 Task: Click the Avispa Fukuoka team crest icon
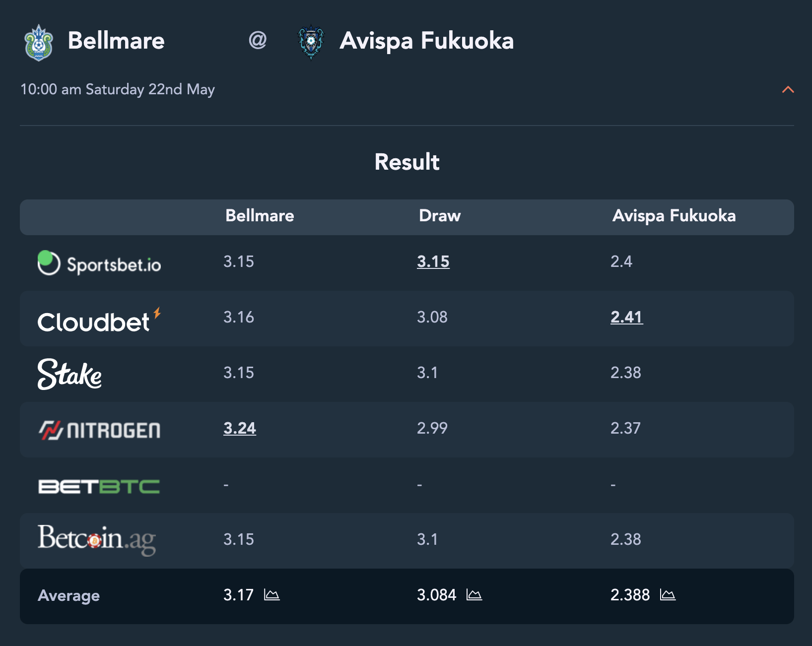pos(311,42)
